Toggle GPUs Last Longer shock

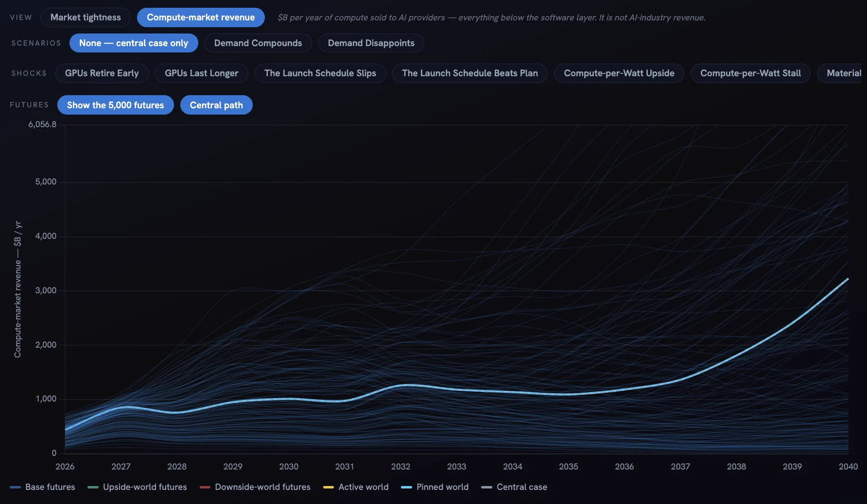click(x=202, y=73)
